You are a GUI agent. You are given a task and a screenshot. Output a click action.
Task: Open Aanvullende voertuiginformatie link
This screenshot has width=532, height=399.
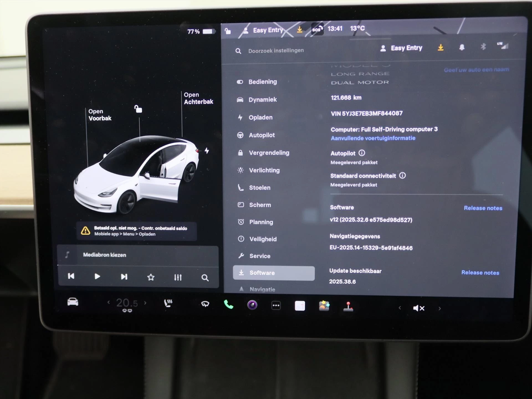coord(373,138)
